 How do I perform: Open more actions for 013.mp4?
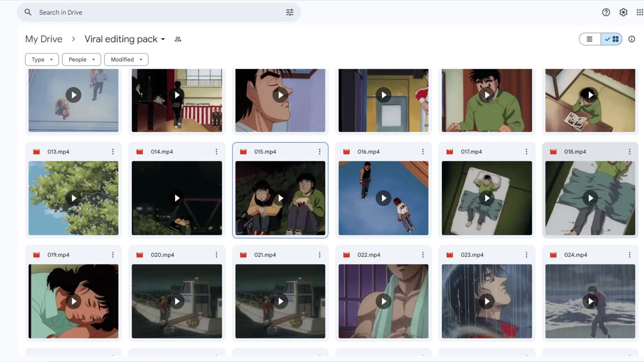(x=113, y=152)
